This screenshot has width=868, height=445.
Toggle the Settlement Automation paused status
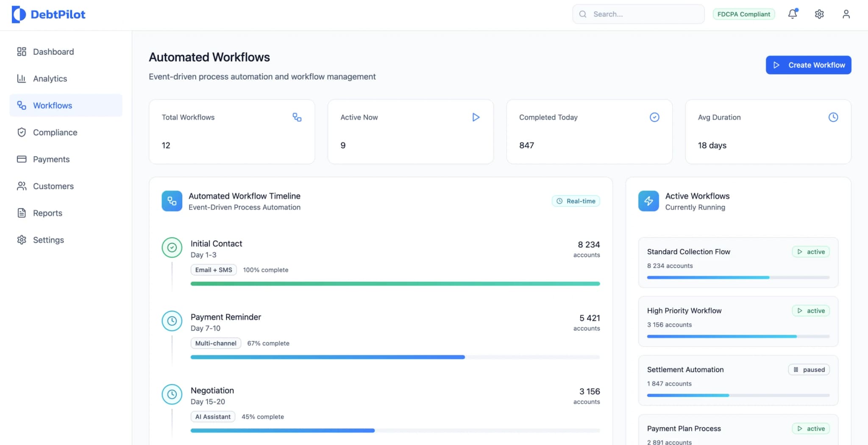click(x=809, y=369)
